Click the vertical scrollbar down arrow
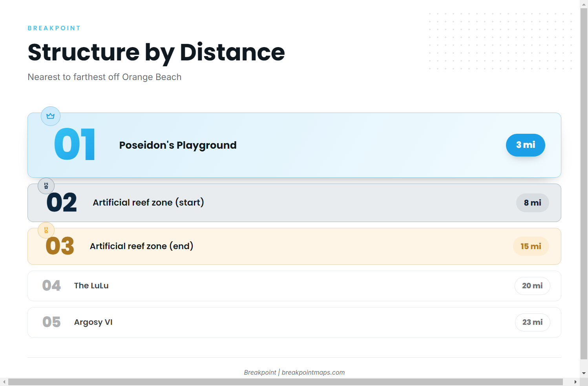The height and width of the screenshot is (386, 588). [x=584, y=373]
